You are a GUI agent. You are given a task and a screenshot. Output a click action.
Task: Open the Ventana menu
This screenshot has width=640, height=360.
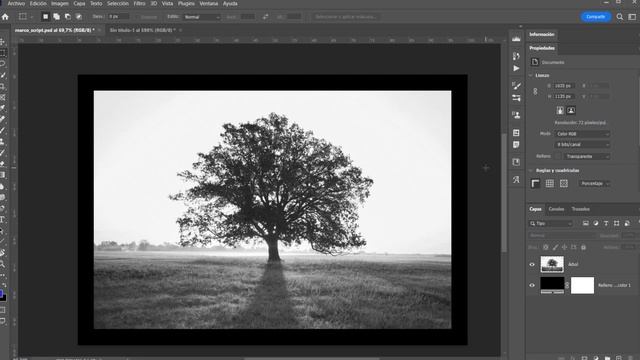pos(209,4)
